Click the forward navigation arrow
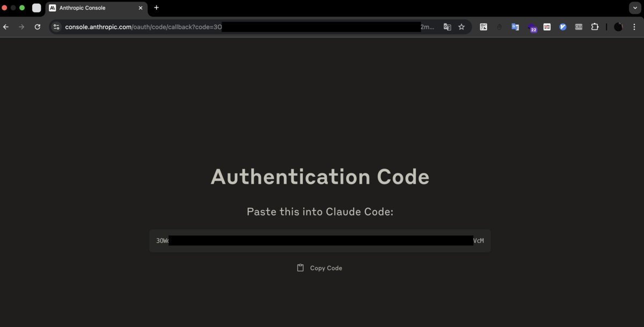The image size is (644, 327). point(21,27)
